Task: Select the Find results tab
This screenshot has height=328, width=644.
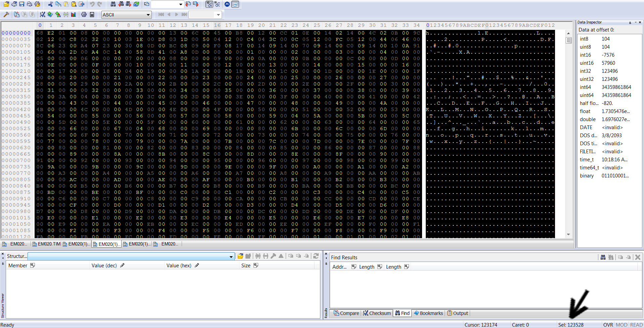Action: [x=402, y=313]
